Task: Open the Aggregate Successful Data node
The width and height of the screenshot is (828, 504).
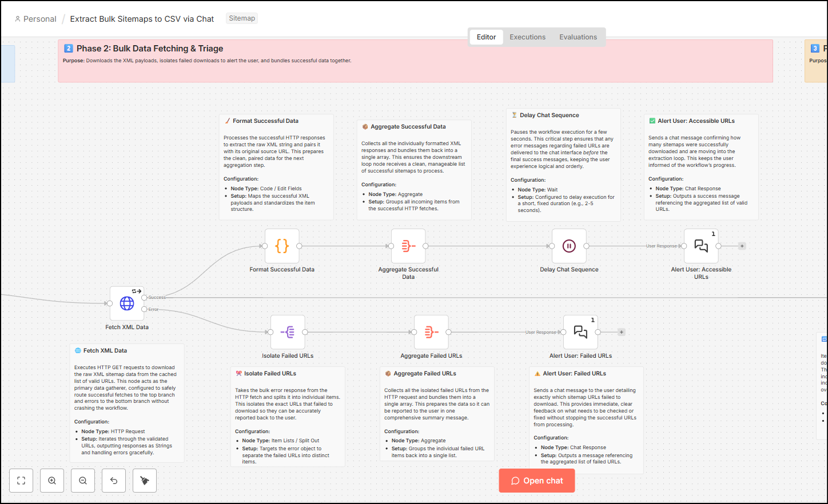Action: (408, 246)
